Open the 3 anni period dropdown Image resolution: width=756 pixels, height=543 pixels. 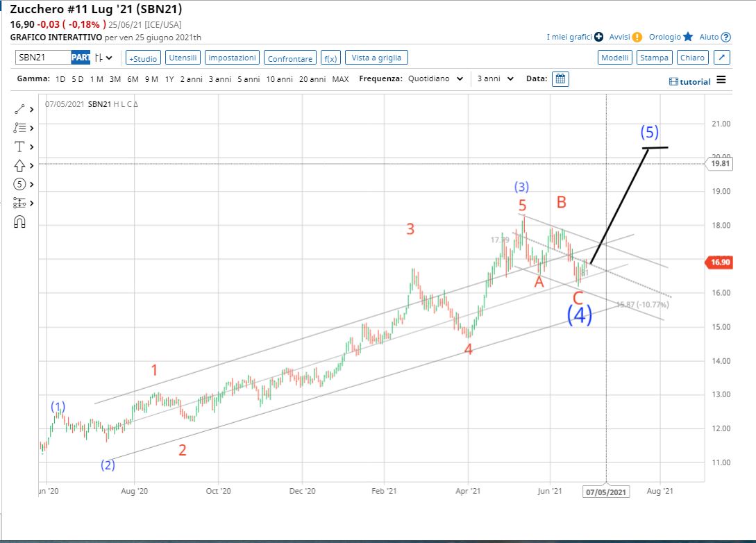point(495,78)
